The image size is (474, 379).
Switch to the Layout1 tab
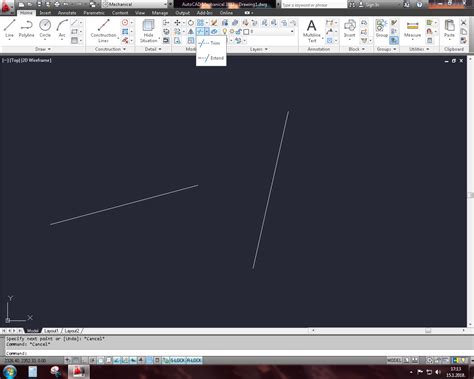51,331
